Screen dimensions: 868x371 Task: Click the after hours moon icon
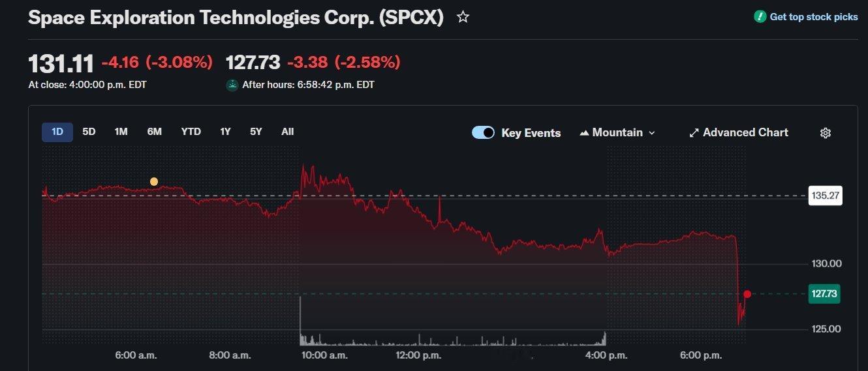tap(232, 85)
